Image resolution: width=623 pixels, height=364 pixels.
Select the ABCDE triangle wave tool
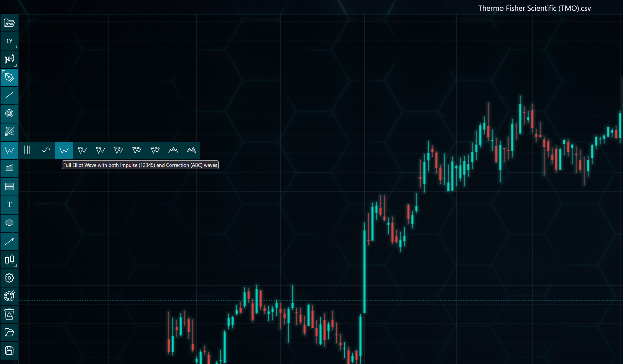coord(137,150)
